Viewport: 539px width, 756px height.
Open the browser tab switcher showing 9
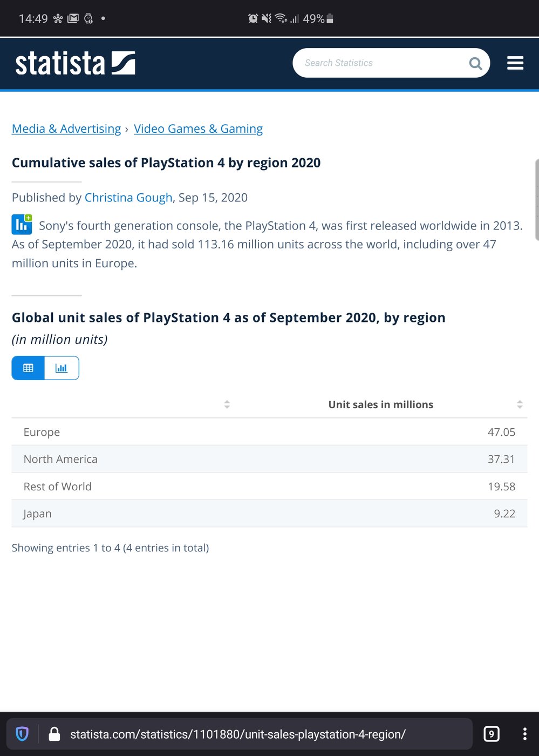pyautogui.click(x=491, y=734)
